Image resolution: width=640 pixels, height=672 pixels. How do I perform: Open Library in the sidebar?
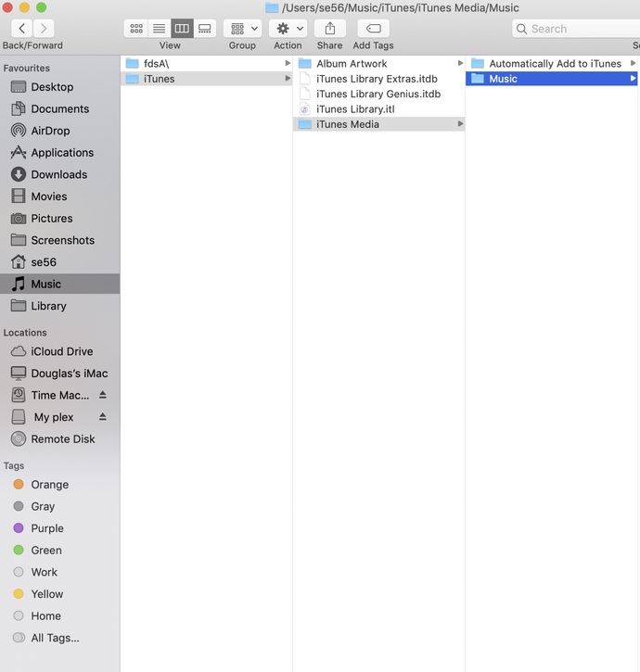click(59, 306)
